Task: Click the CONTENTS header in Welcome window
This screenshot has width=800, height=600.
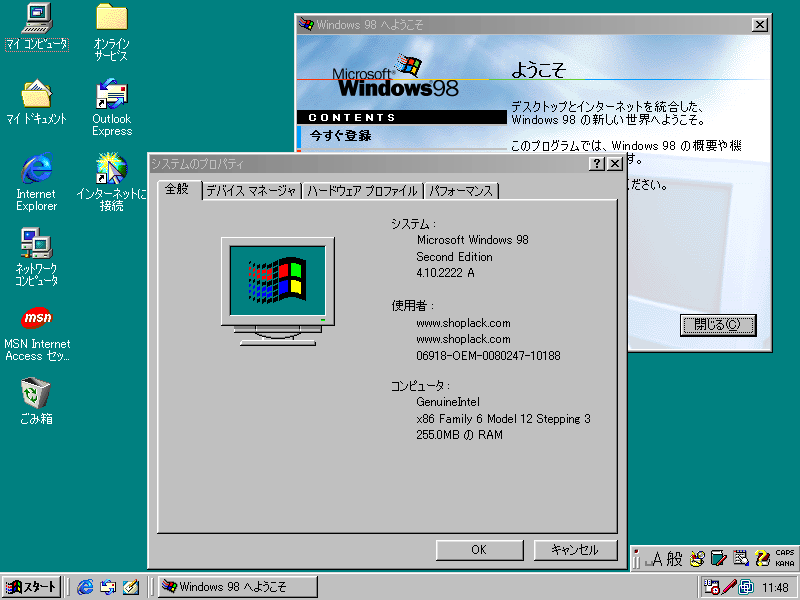Action: point(402,117)
